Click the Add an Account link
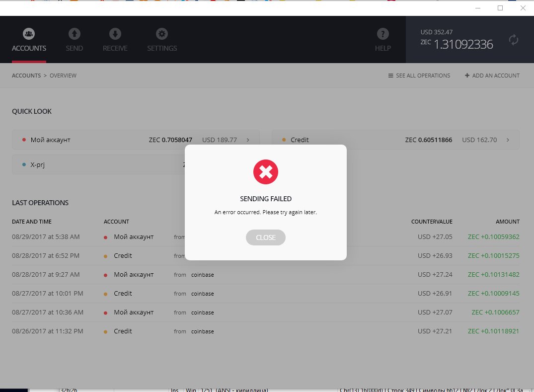Image resolution: width=534 pixels, height=392 pixels. (x=492, y=76)
